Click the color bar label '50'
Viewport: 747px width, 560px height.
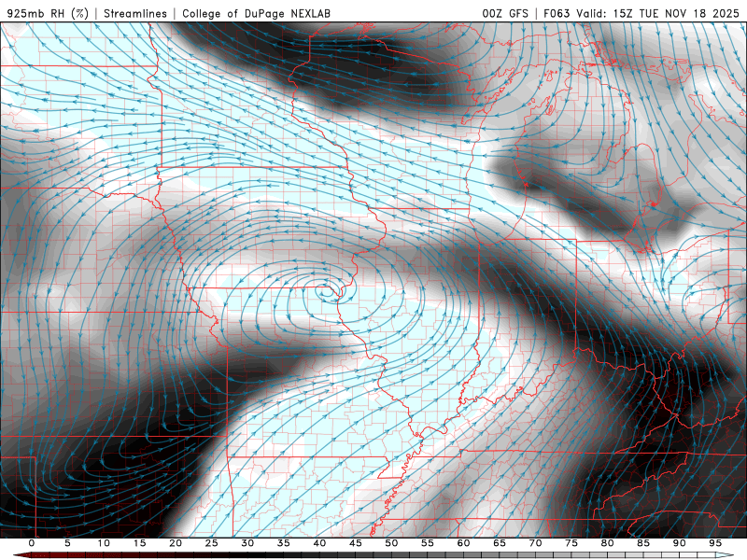391,543
